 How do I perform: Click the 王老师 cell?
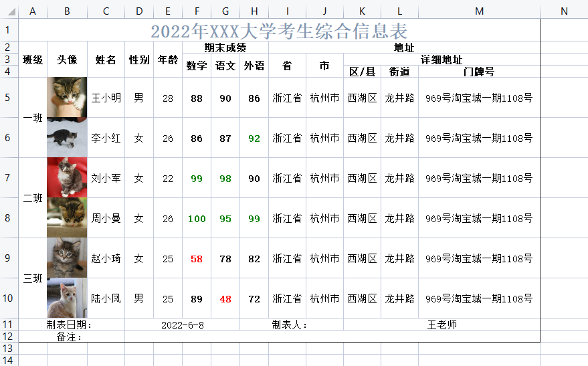442,325
